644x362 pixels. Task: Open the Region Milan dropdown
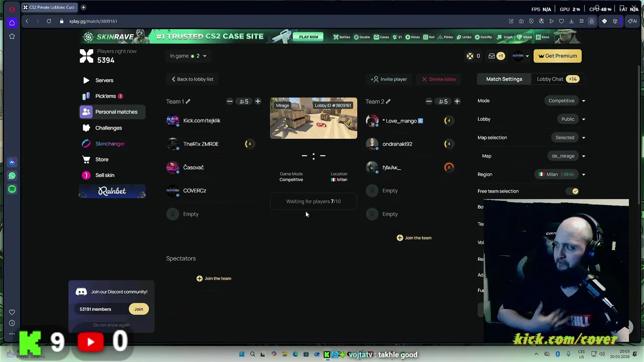coord(561,174)
